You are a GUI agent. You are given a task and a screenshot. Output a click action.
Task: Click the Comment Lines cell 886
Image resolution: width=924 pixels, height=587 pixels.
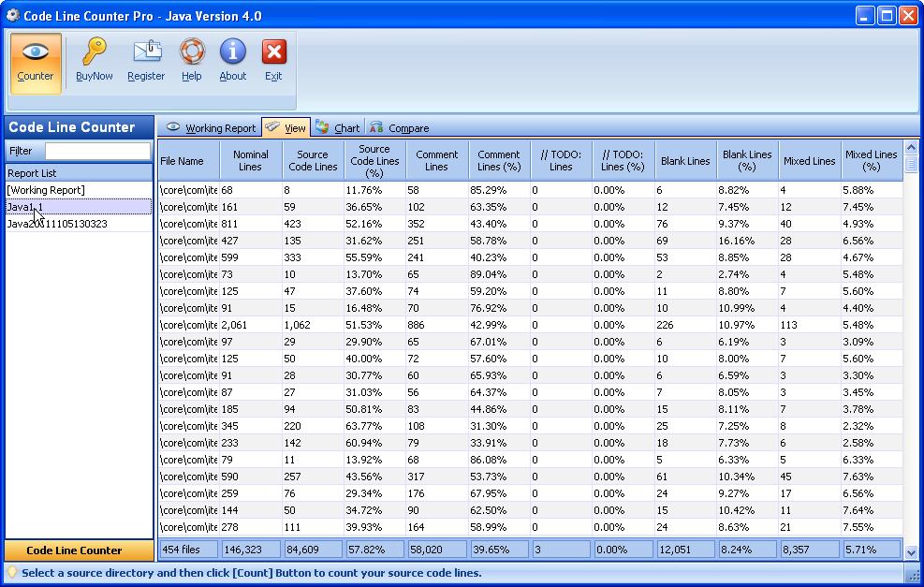point(436,325)
